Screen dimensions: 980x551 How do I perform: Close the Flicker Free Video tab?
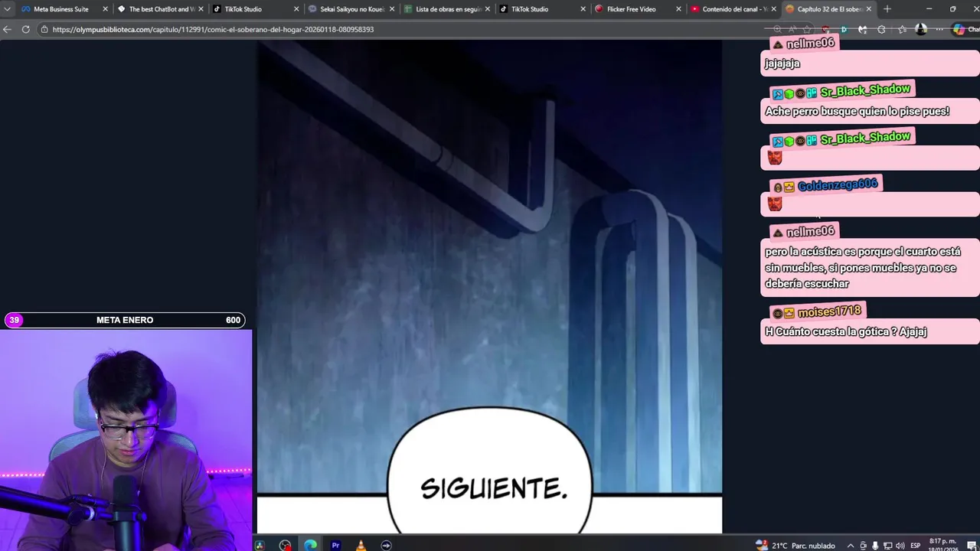[x=678, y=9]
